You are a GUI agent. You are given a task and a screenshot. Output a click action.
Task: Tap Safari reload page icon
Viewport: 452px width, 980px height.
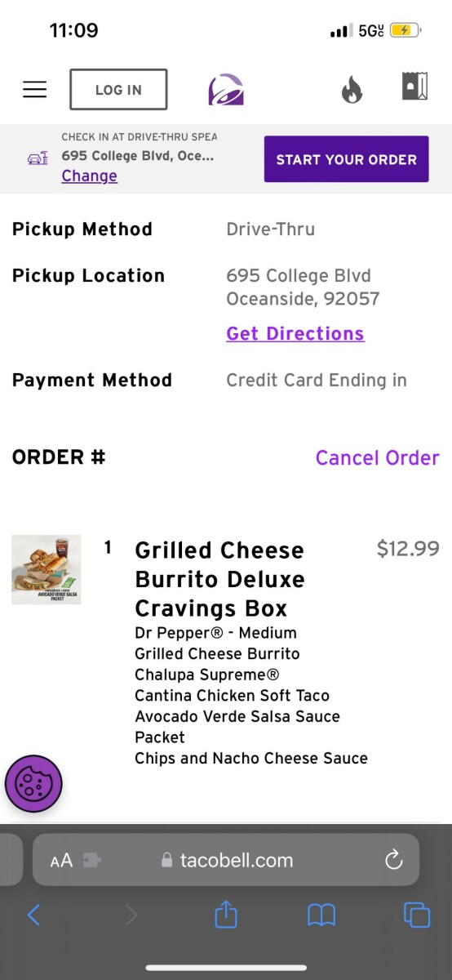coord(394,859)
